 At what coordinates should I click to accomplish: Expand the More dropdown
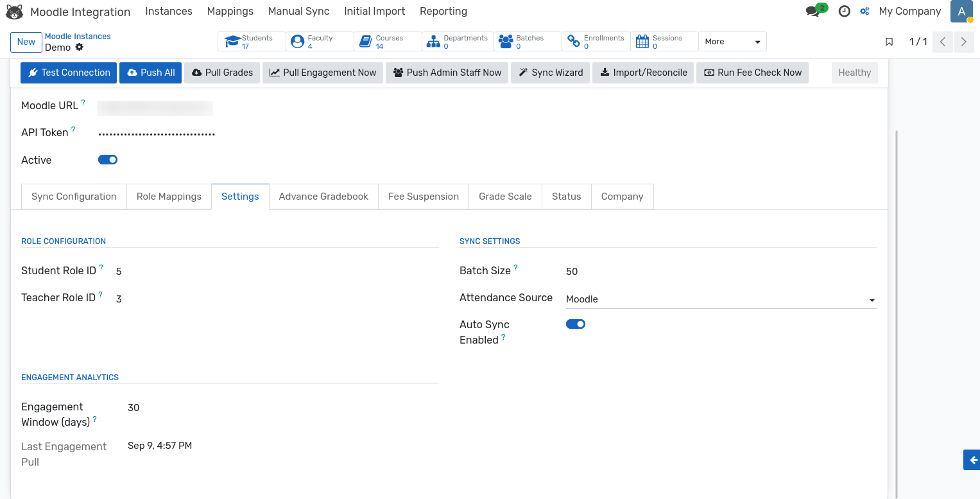pyautogui.click(x=732, y=42)
